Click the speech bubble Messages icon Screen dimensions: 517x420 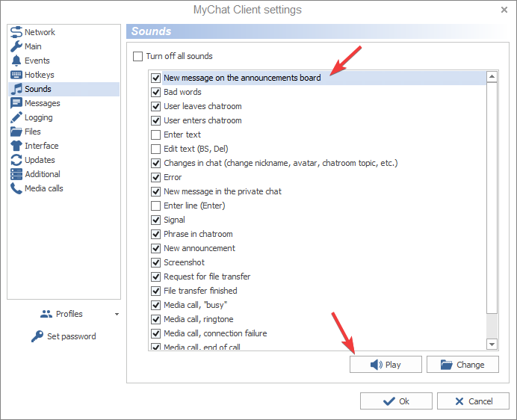point(16,103)
